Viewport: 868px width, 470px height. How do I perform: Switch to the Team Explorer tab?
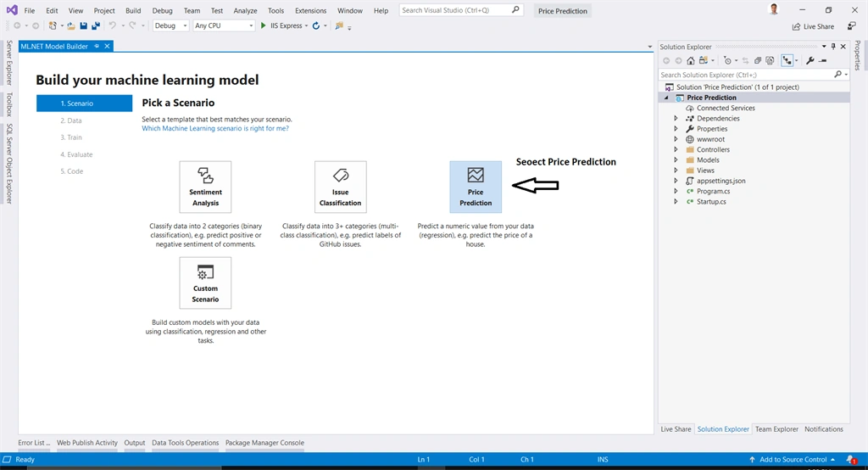tap(776, 429)
